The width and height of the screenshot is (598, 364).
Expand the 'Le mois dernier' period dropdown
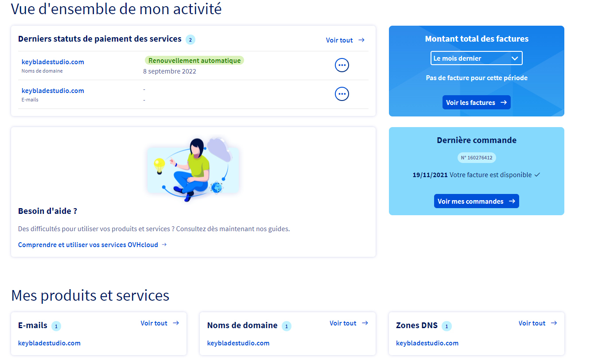click(476, 58)
